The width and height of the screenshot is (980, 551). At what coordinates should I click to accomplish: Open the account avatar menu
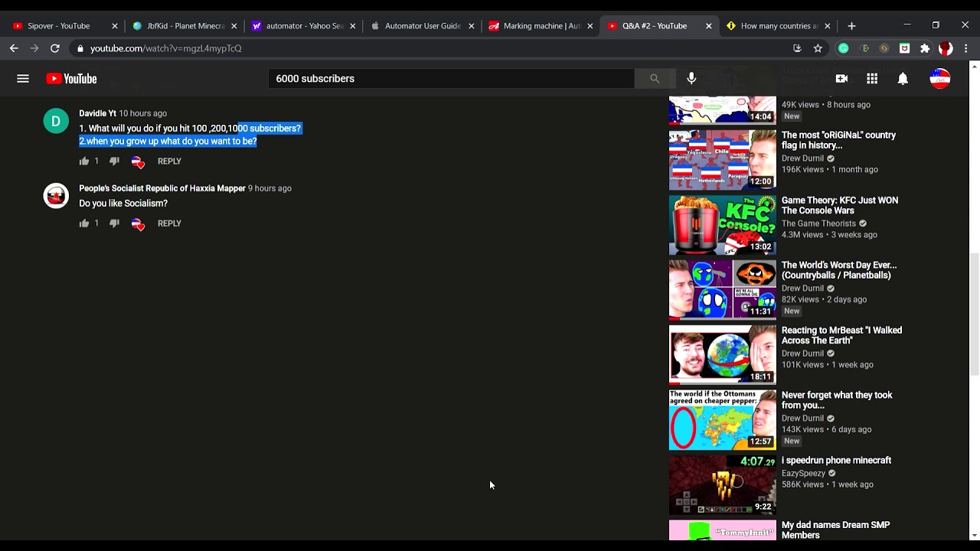point(940,79)
